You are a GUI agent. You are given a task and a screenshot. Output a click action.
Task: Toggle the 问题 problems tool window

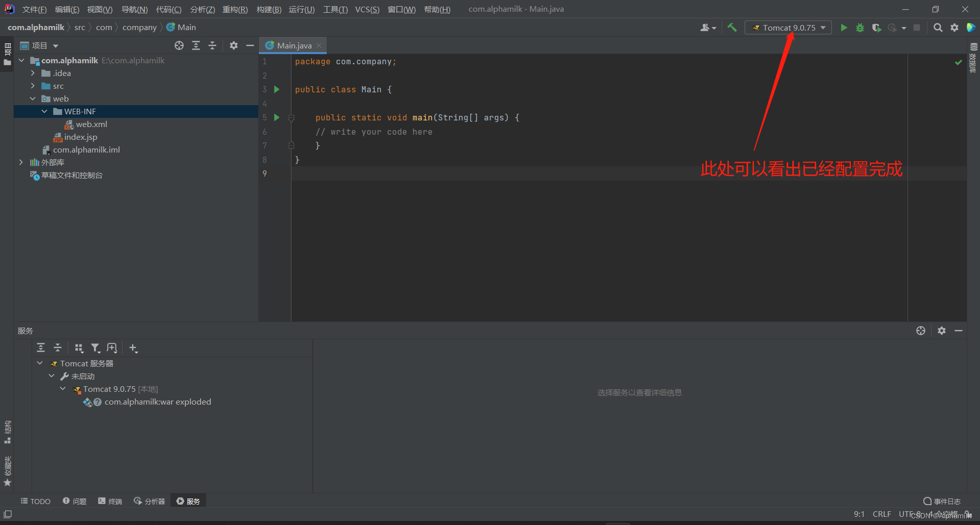75,502
